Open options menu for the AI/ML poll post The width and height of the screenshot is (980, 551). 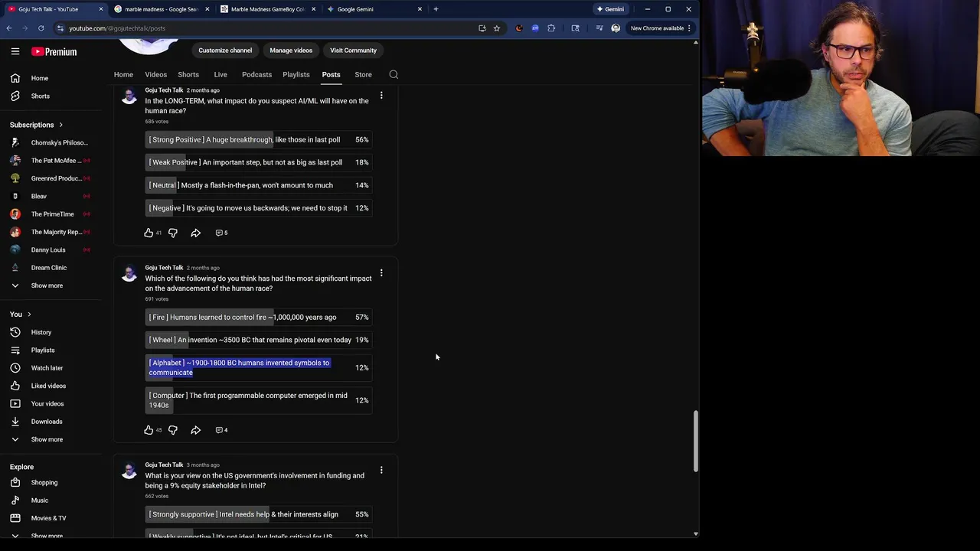click(x=381, y=96)
